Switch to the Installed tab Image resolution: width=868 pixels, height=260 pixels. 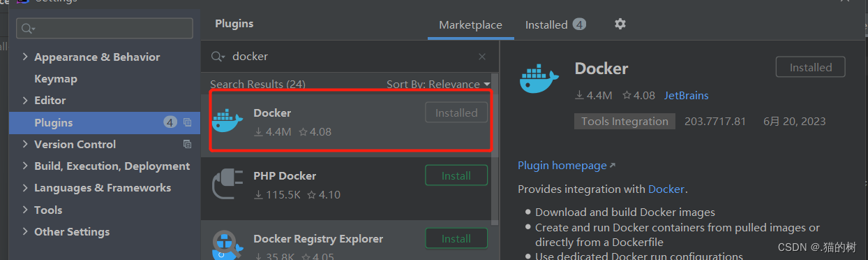(555, 24)
